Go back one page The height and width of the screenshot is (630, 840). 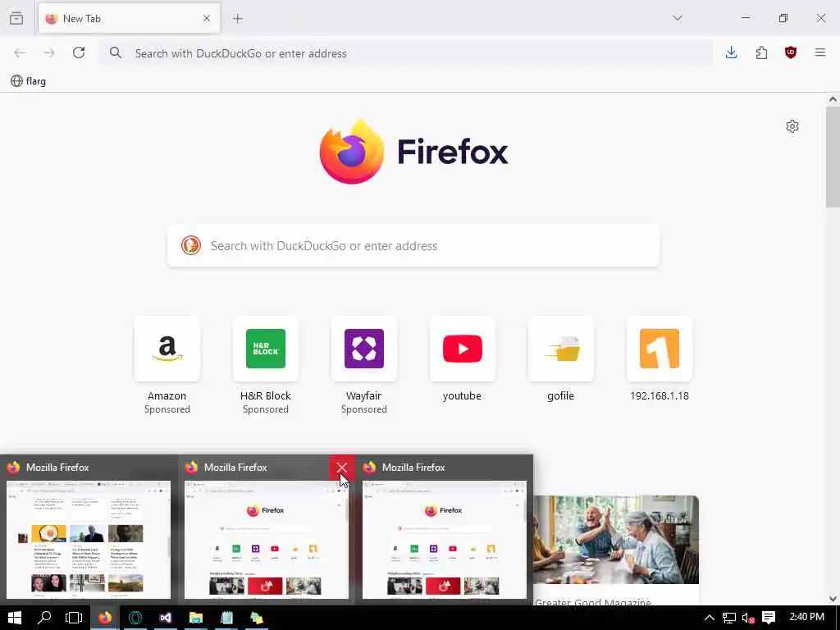pos(20,52)
